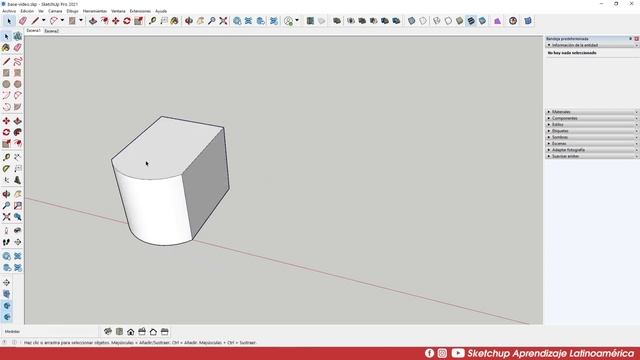Image resolution: width=640 pixels, height=360 pixels.
Task: Expand the Escenas panel
Action: point(592,144)
